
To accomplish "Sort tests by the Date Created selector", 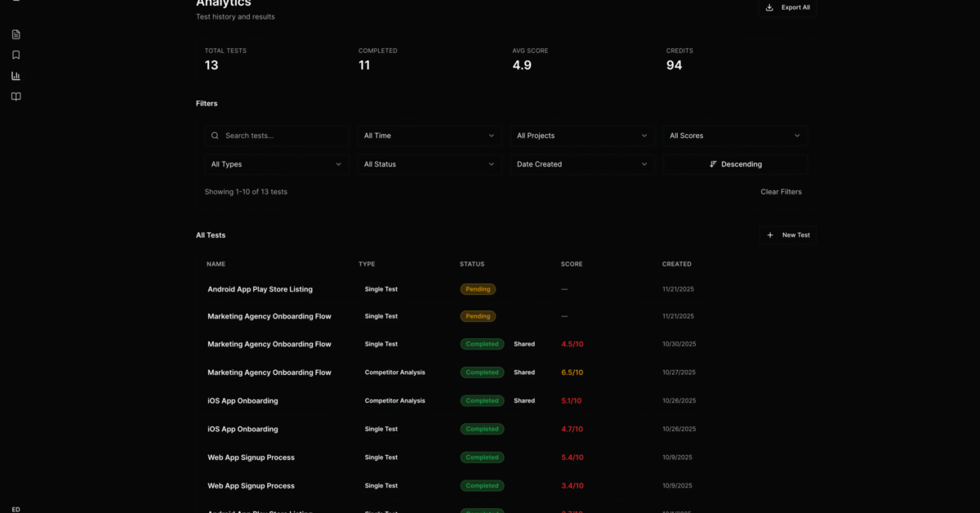I will coord(581,163).
